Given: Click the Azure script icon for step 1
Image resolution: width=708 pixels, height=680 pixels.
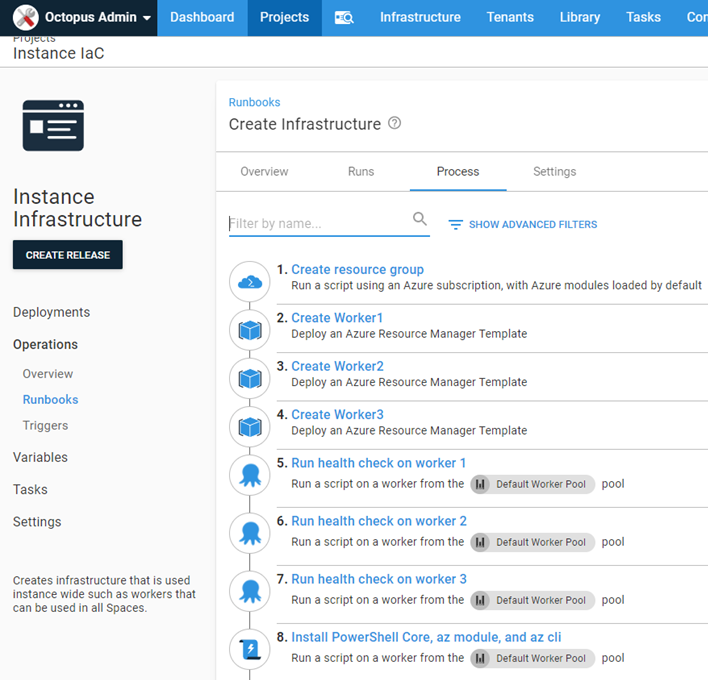Looking at the screenshot, I should [x=250, y=282].
